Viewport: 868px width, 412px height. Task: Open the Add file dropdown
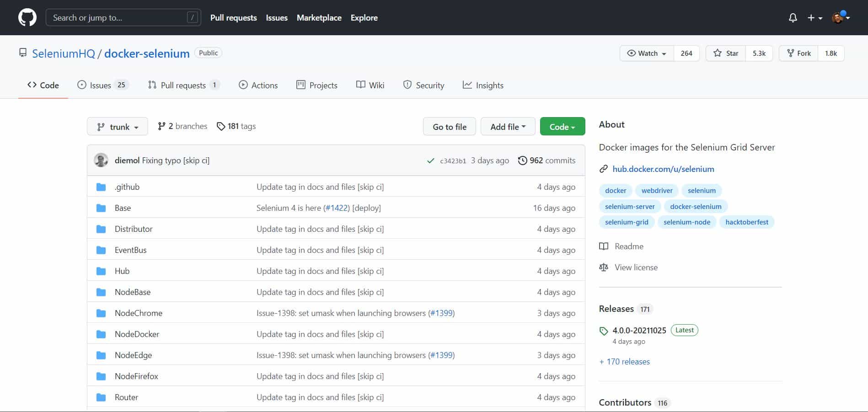pos(508,127)
